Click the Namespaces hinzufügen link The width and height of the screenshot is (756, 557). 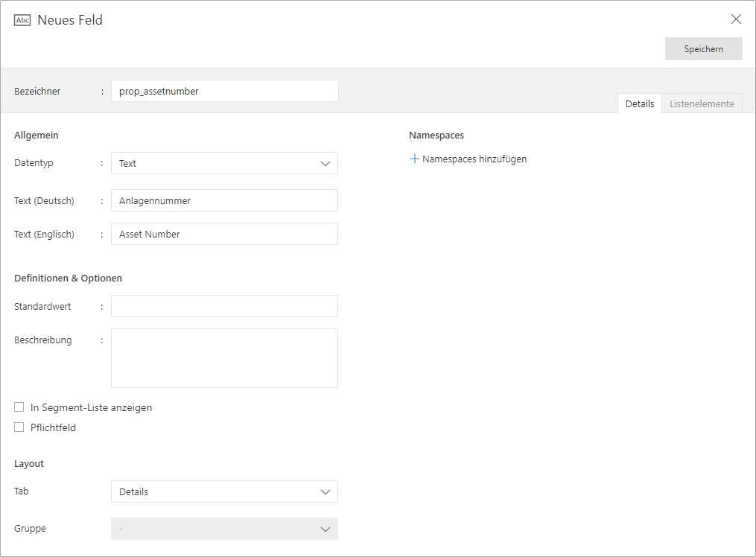click(474, 159)
